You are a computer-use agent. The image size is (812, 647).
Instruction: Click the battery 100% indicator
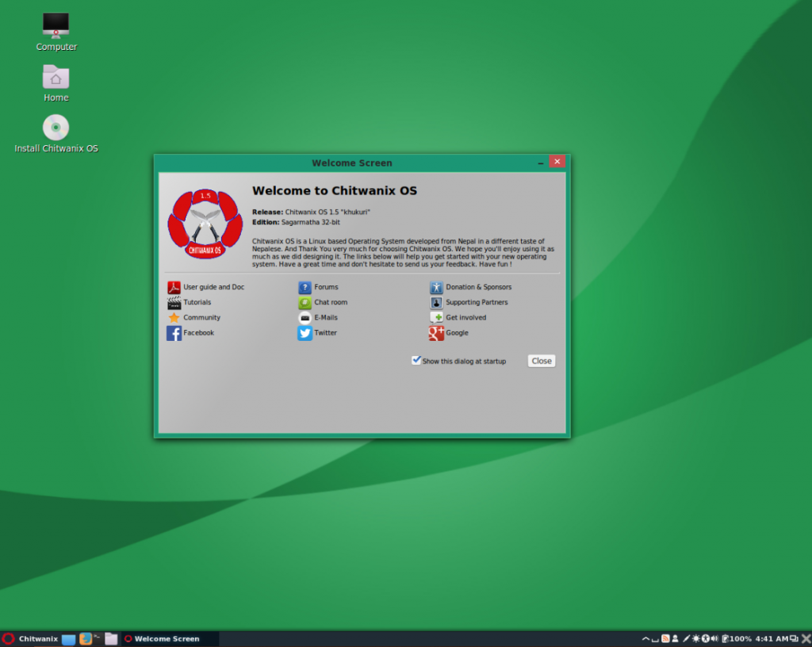[x=737, y=639]
